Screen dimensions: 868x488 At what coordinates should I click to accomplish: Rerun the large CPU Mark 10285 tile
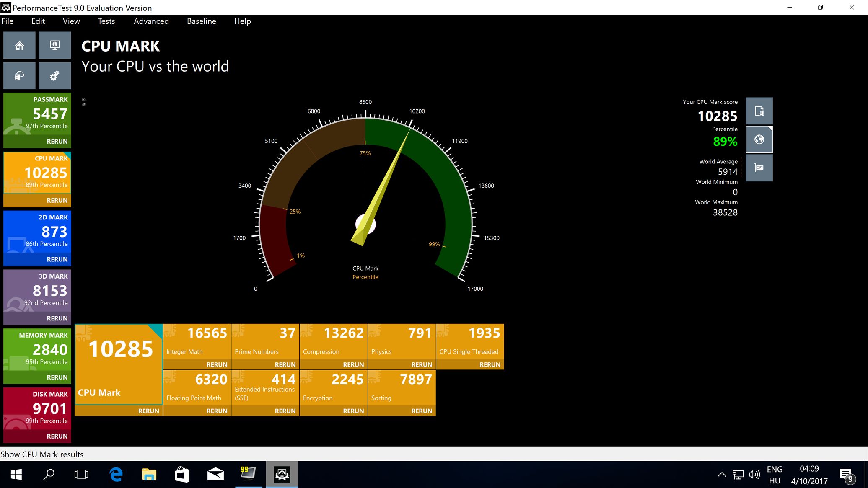coord(148,411)
